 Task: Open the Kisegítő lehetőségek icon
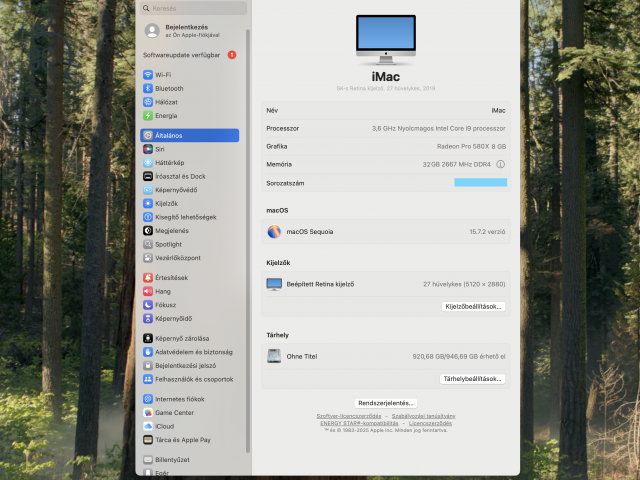pyautogui.click(x=148, y=217)
